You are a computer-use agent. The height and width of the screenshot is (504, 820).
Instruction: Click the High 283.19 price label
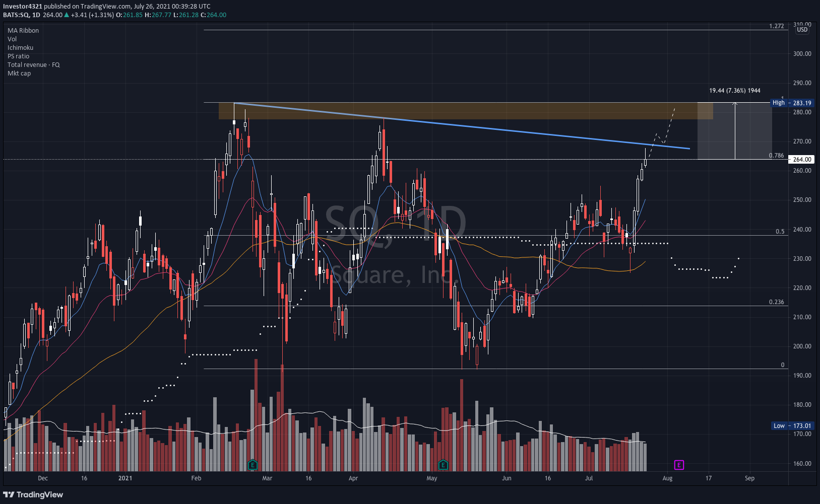coord(792,103)
